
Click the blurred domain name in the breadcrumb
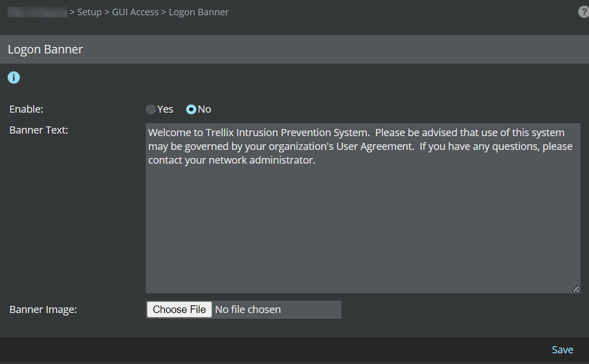(x=37, y=12)
